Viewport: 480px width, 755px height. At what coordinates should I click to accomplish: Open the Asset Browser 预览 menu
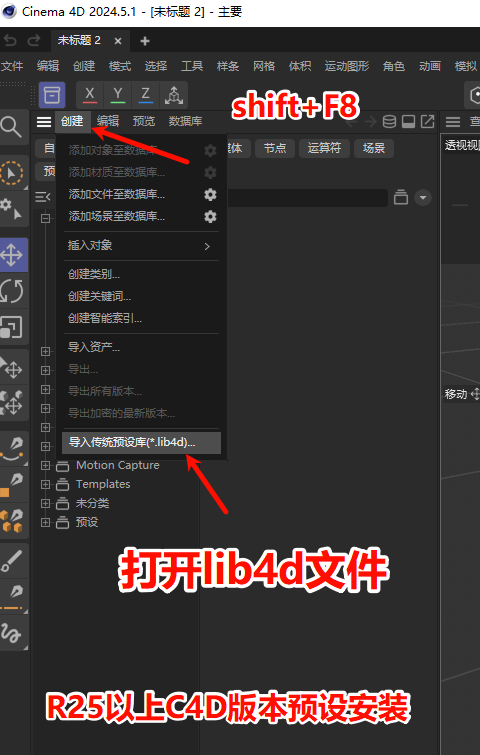pos(143,122)
